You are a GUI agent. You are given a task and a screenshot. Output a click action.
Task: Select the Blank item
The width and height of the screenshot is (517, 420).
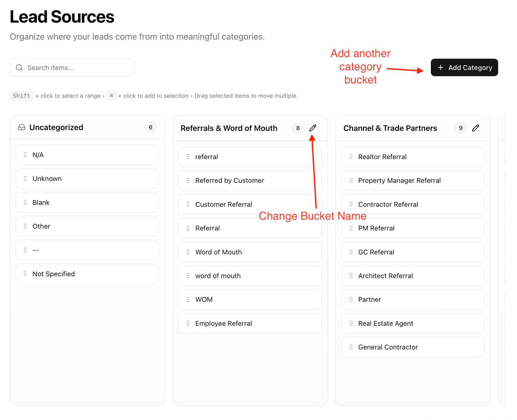coord(87,202)
